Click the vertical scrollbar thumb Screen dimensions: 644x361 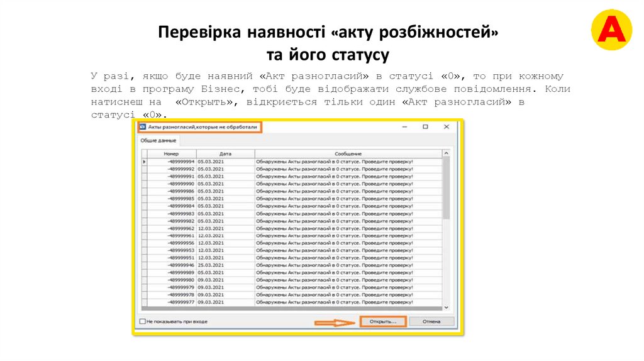[446, 187]
